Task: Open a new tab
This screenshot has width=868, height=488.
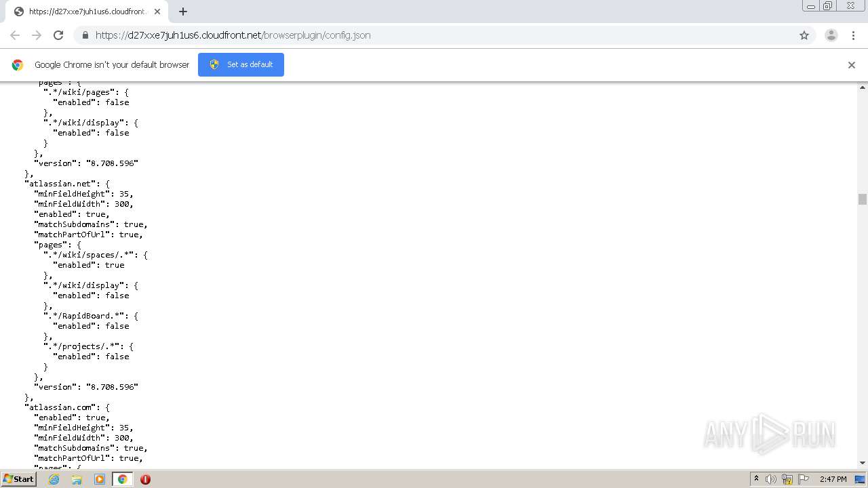Action: click(x=183, y=12)
